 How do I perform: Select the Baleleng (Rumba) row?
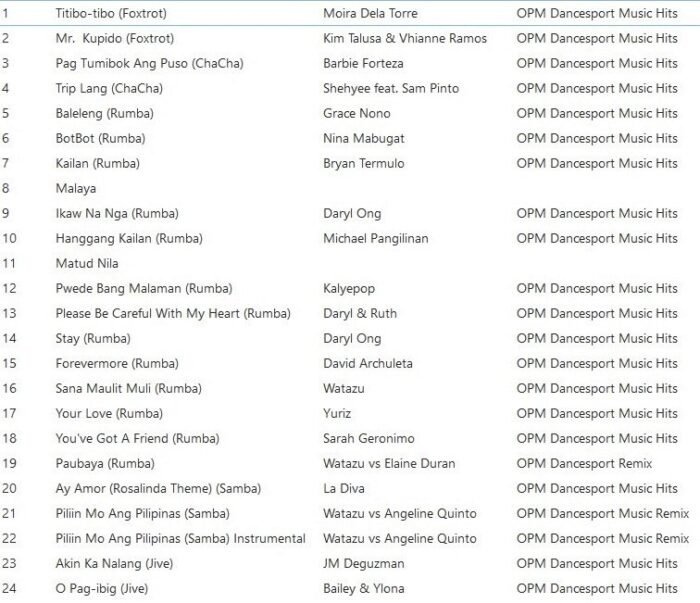104,114
